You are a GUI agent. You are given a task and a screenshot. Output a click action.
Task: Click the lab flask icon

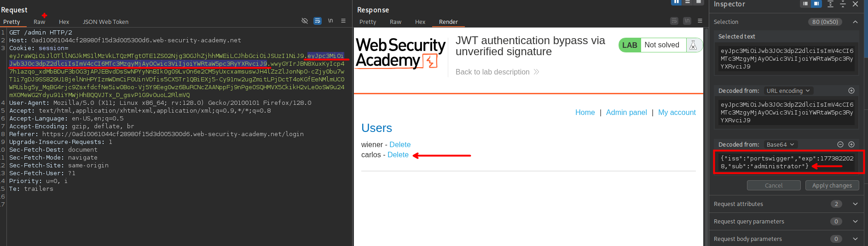pyautogui.click(x=693, y=45)
